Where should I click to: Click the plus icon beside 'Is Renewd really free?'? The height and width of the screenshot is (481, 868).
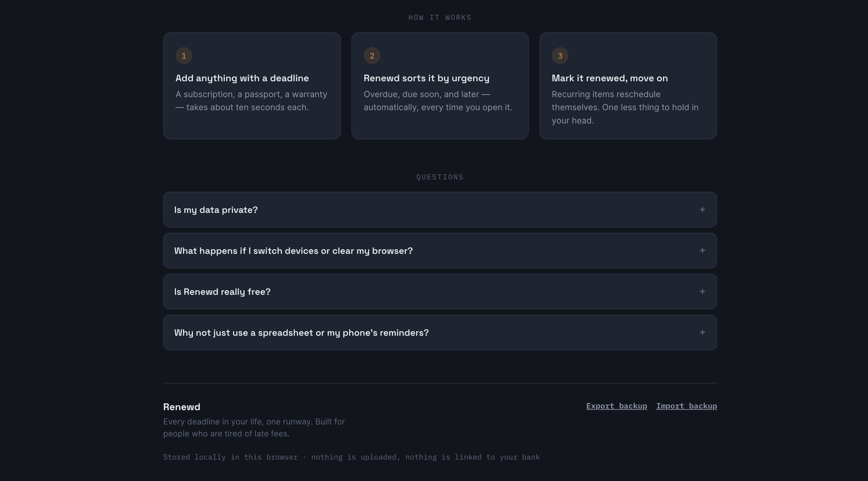point(702,291)
